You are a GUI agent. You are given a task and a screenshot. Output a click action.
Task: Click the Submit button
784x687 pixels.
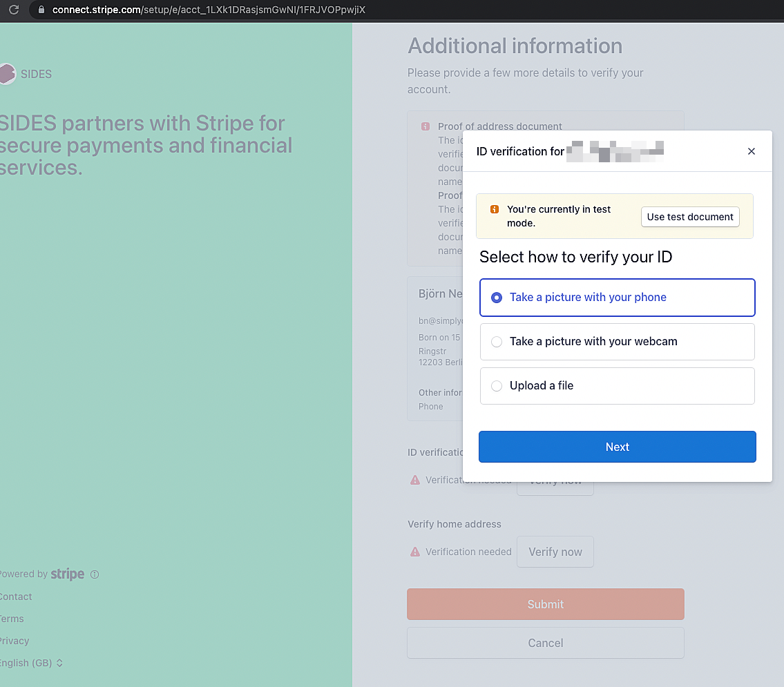546,604
